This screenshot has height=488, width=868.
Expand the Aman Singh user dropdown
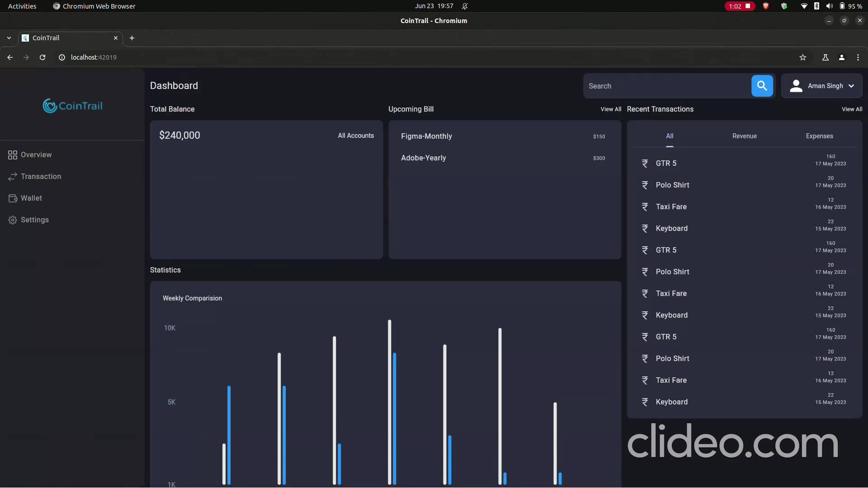pyautogui.click(x=821, y=86)
